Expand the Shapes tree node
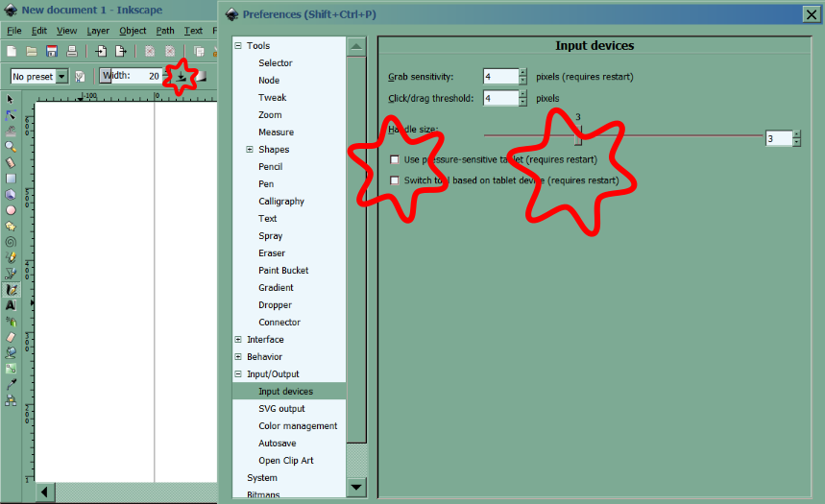 (250, 150)
